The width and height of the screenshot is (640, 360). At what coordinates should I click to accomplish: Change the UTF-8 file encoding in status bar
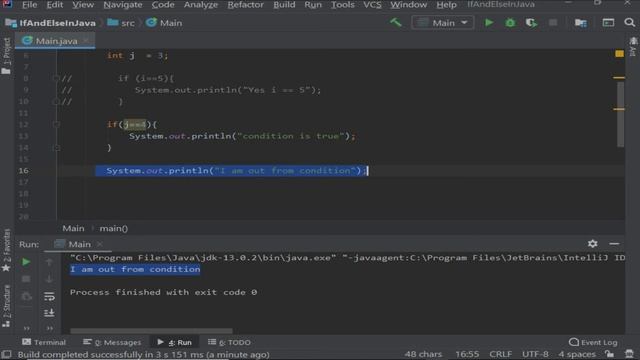(x=535, y=354)
